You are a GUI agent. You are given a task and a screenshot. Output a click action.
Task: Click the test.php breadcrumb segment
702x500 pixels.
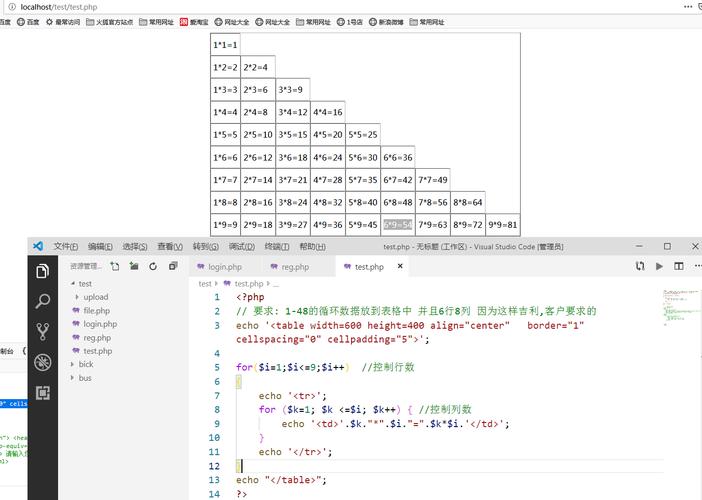pos(248,284)
